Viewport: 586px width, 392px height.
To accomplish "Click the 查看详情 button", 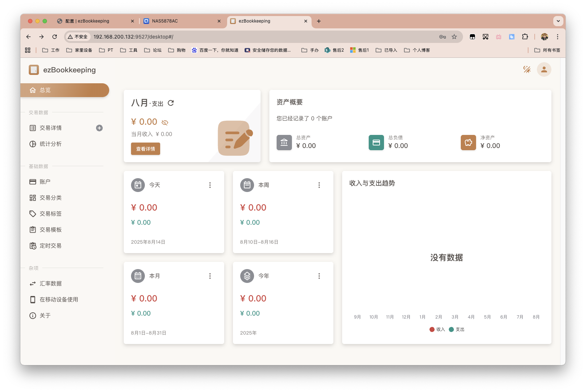I will click(x=145, y=149).
